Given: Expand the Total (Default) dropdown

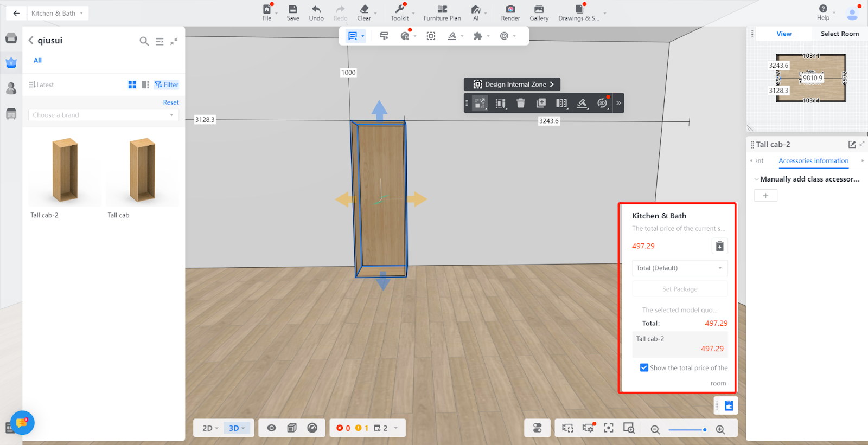Looking at the screenshot, I should click(x=680, y=268).
